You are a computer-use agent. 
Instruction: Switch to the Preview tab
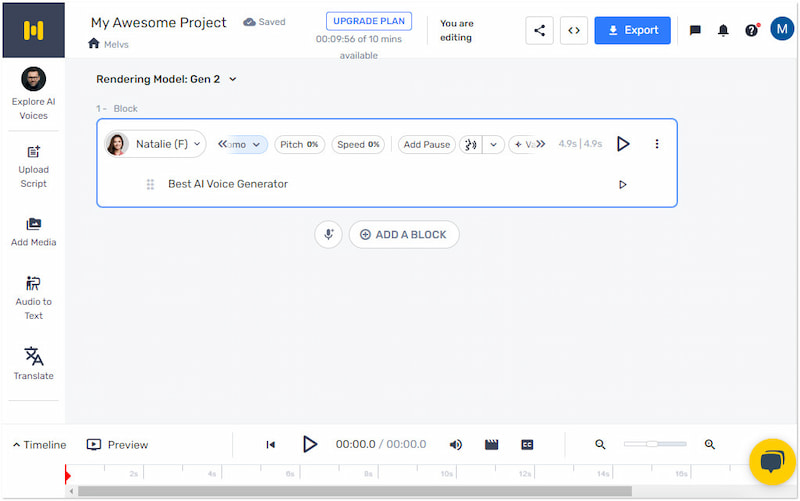click(x=117, y=445)
